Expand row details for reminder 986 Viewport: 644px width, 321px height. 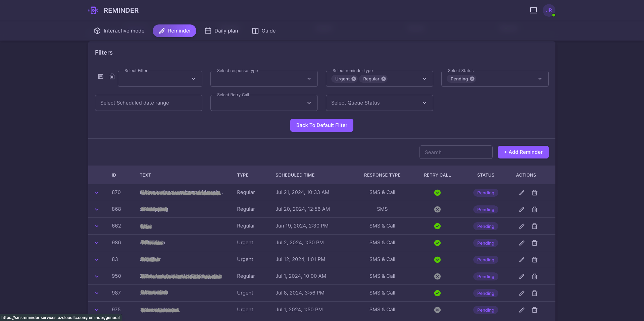(x=97, y=243)
